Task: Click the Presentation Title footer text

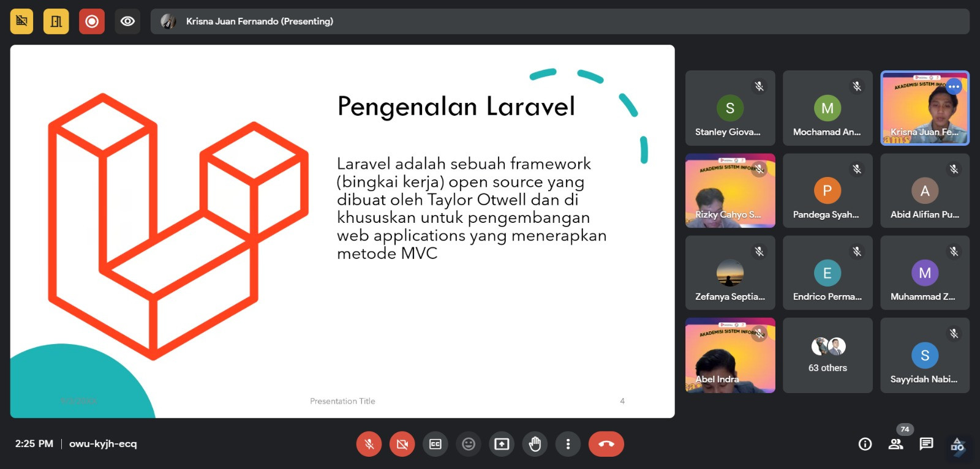Action: tap(342, 401)
